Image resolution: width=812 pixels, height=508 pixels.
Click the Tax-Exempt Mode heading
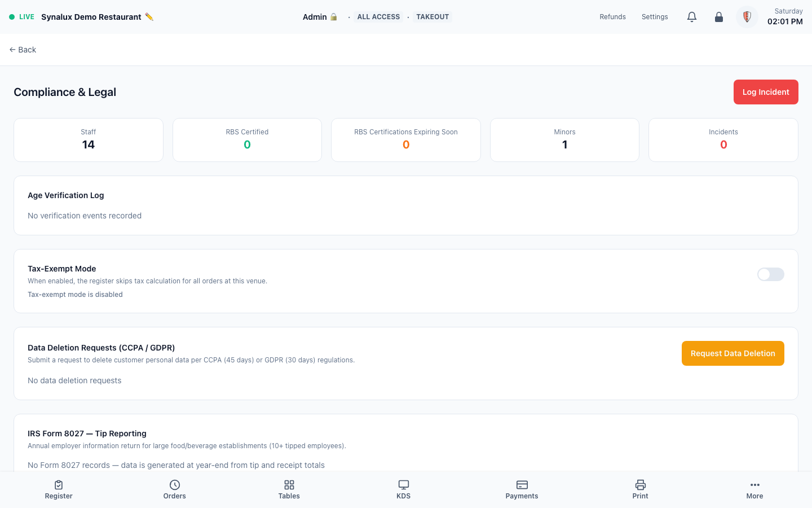[x=62, y=269]
